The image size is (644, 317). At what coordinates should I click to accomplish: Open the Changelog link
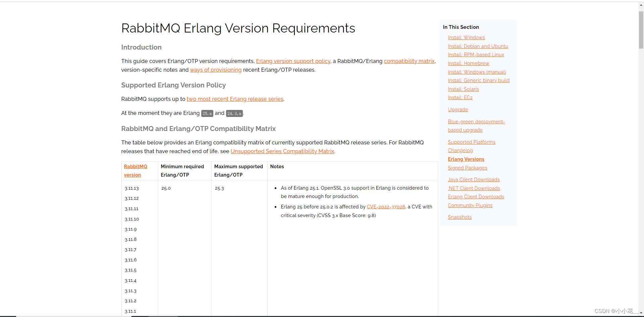coord(460,150)
